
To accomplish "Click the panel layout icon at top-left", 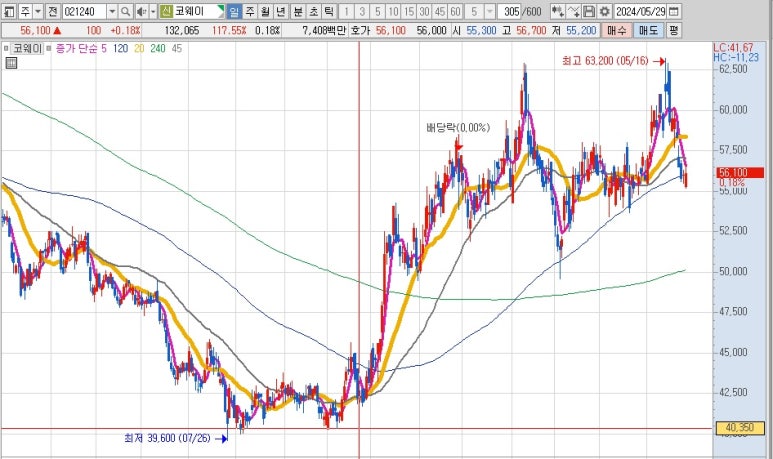I will pos(9,11).
